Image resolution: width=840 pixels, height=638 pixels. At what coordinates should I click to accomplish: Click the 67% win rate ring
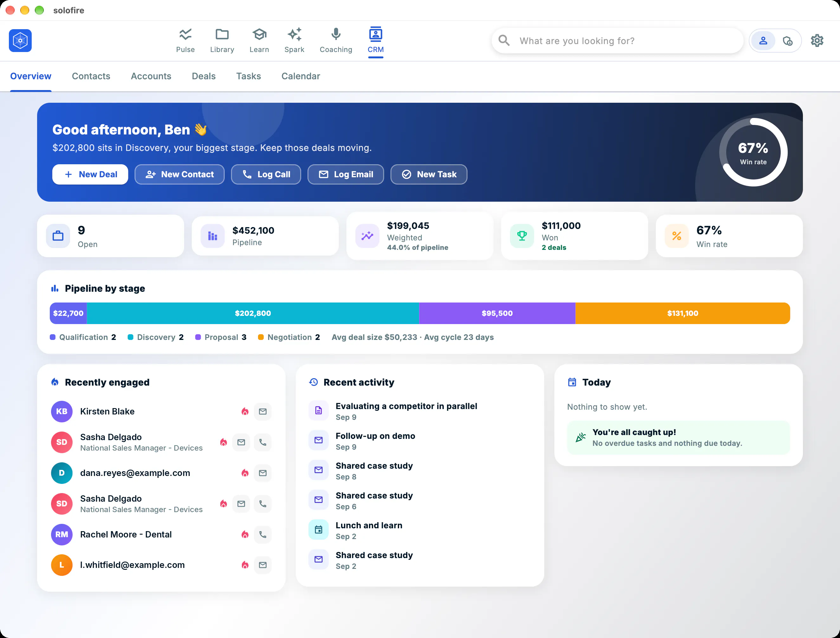click(753, 153)
